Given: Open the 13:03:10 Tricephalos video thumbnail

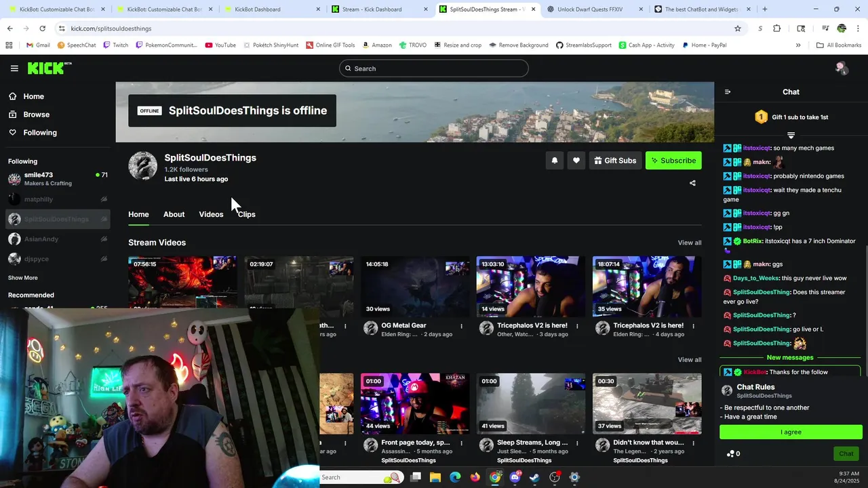Looking at the screenshot, I should point(531,287).
